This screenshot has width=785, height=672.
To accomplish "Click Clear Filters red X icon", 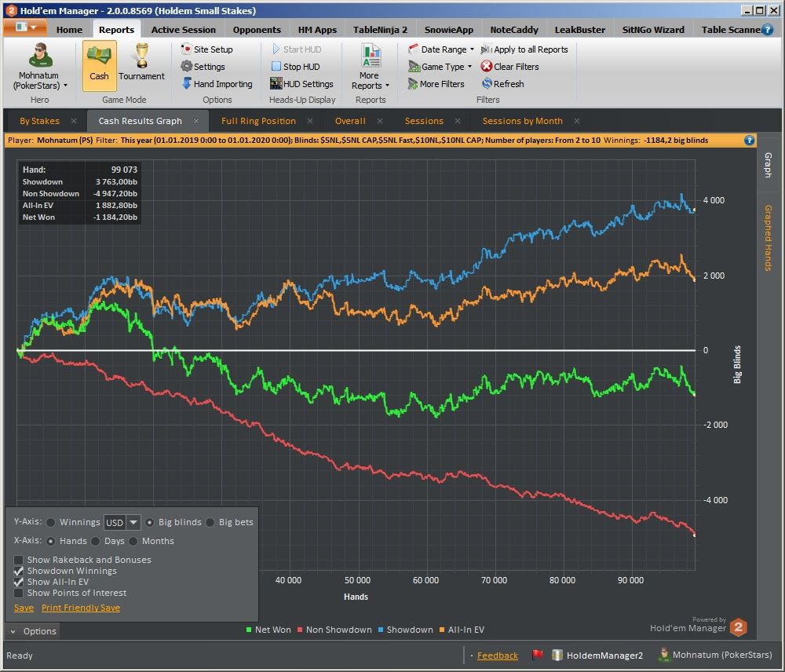I will pyautogui.click(x=487, y=66).
